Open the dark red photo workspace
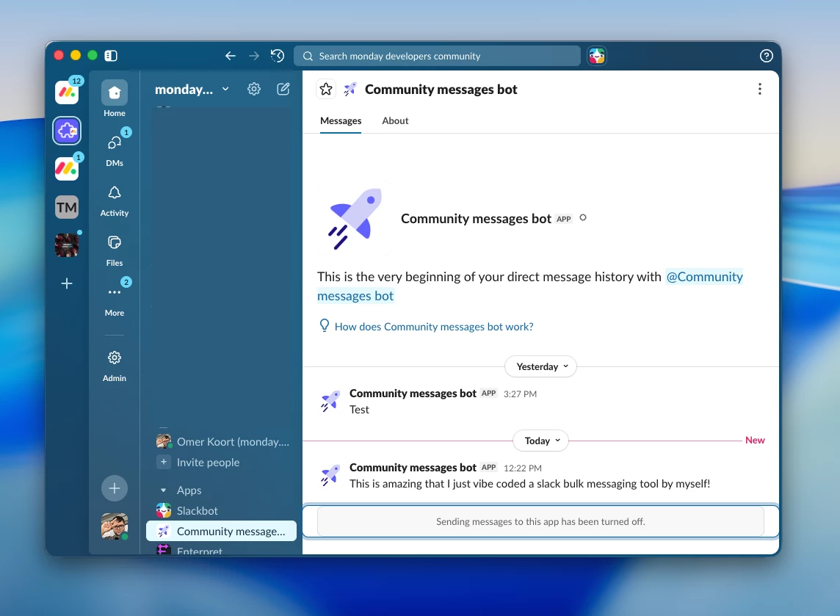 (x=67, y=245)
